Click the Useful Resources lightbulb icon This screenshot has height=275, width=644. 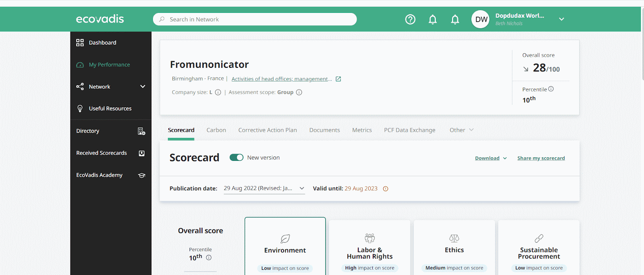pos(80,108)
